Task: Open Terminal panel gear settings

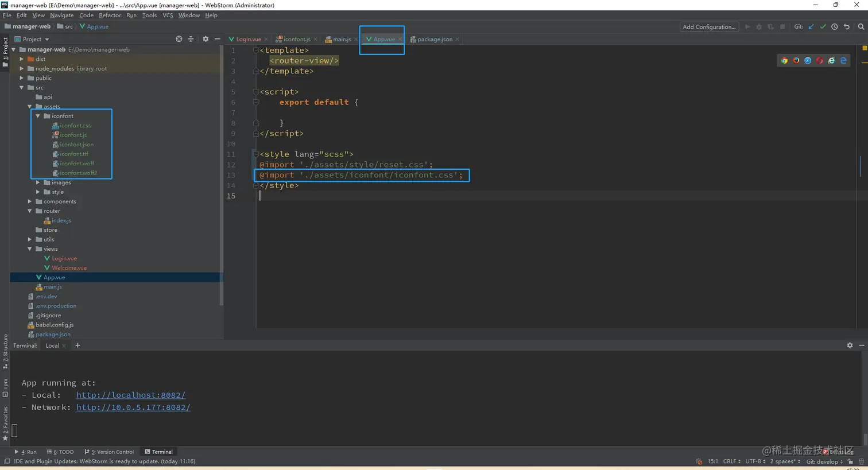Action: click(x=850, y=345)
